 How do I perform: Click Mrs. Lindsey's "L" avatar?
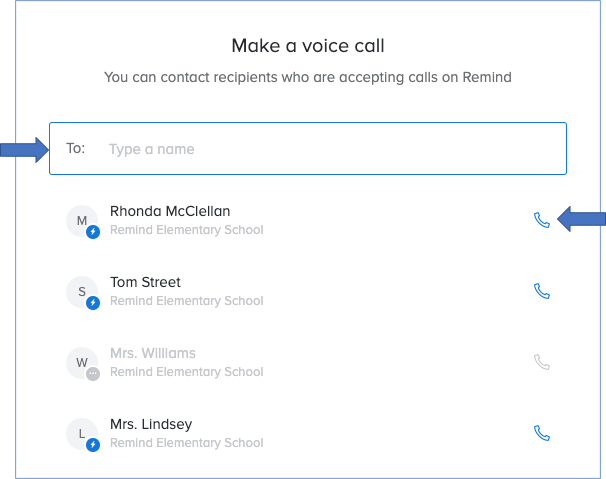coord(81,433)
